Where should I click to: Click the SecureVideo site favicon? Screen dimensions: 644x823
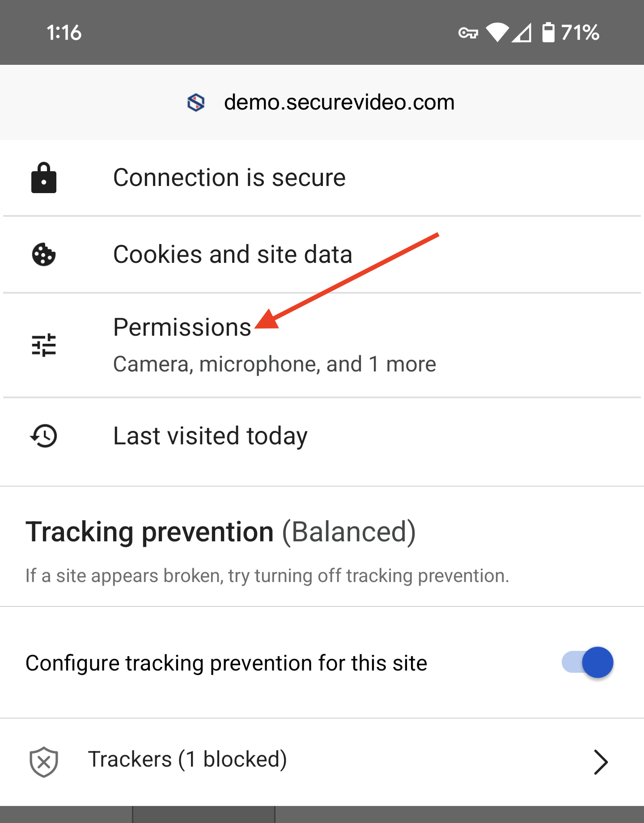click(196, 102)
